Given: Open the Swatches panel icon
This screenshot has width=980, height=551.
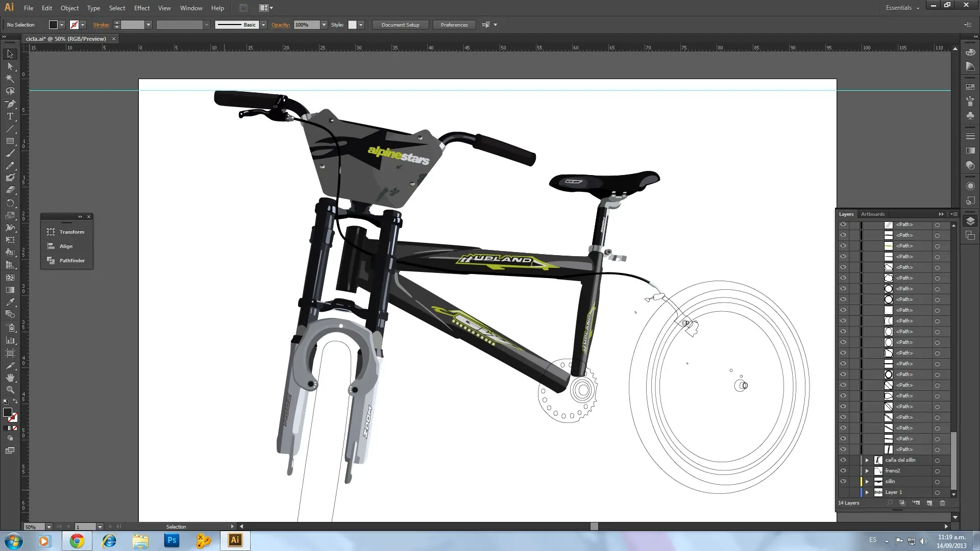Looking at the screenshot, I should [x=970, y=87].
